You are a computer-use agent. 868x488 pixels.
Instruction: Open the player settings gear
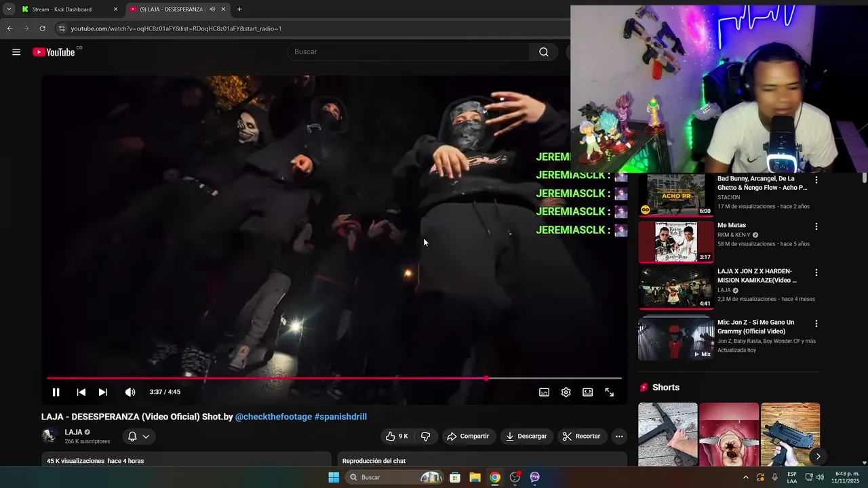[x=566, y=392]
